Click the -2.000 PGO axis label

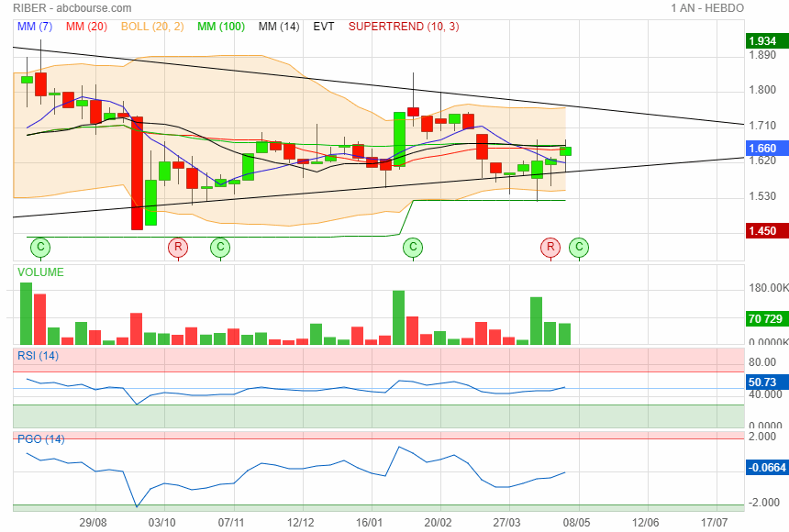pyautogui.click(x=762, y=503)
